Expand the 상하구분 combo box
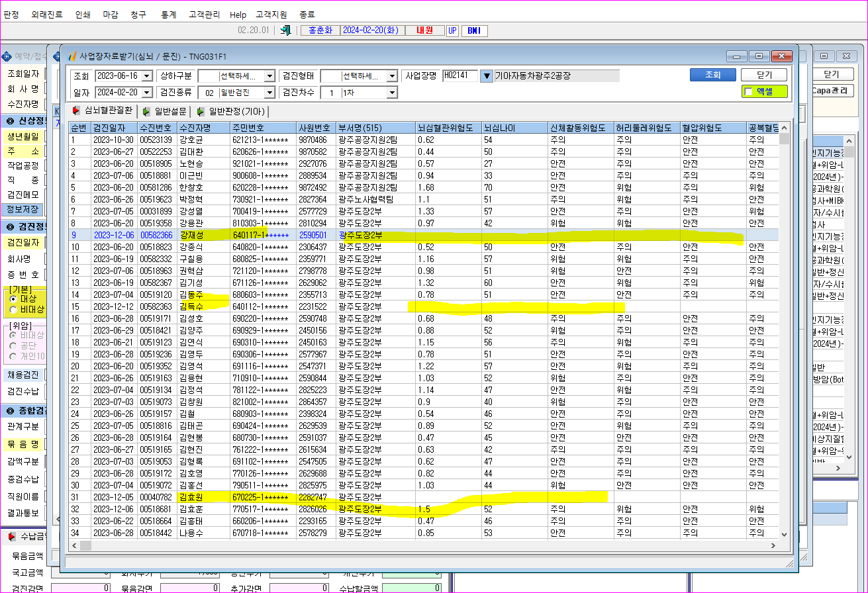This screenshot has height=593, width=868. [269, 76]
